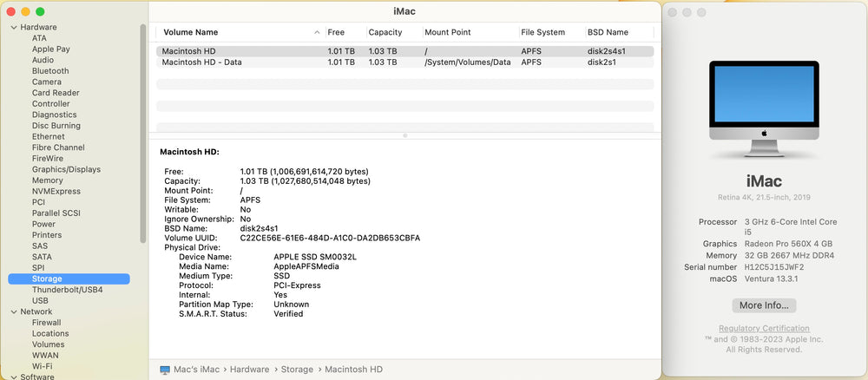Click the Mac's iMac computer icon in path bar
The image size is (868, 380).
pos(165,370)
